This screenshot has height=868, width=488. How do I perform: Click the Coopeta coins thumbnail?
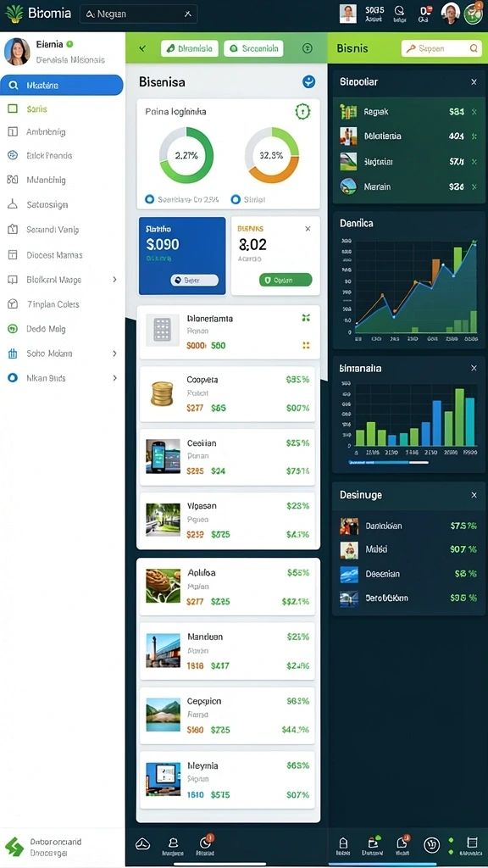[x=162, y=393]
